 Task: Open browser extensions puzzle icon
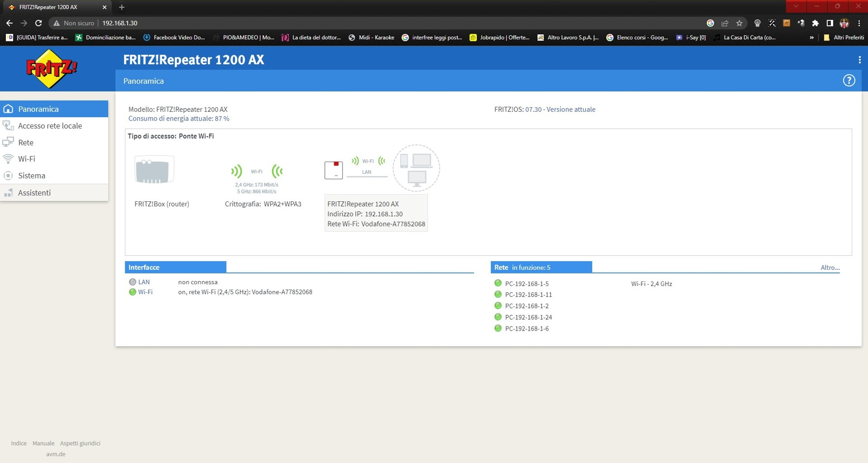coord(815,23)
